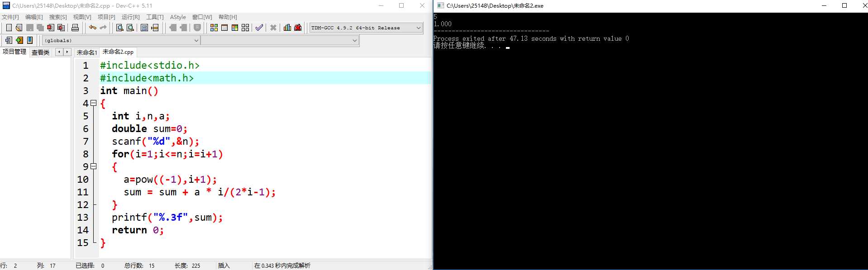Viewport: 868px width, 270px height.
Task: Click the Save All toolbar icon
Action: point(40,28)
